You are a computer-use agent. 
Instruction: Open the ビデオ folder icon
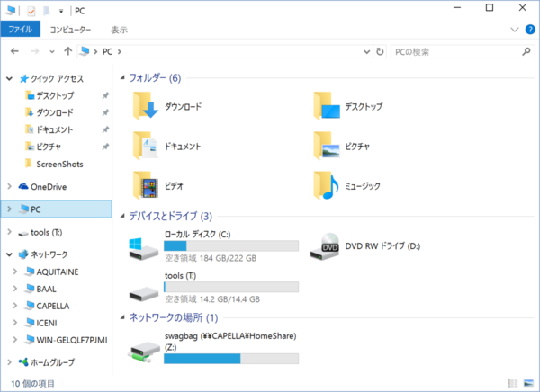(x=145, y=186)
